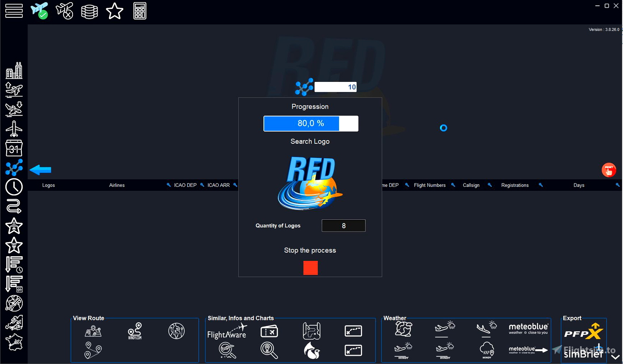The width and height of the screenshot is (623, 364).
Task: Open the hamburger menu at top left
Action: (x=14, y=11)
